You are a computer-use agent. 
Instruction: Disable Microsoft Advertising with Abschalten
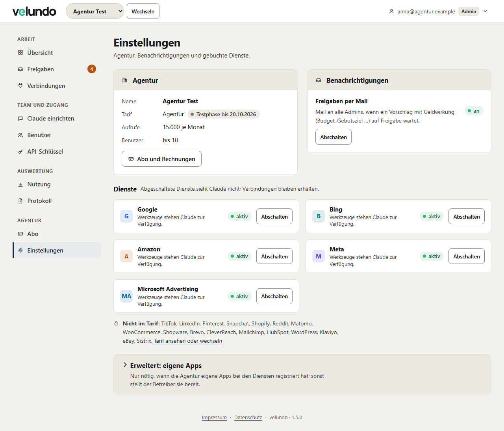click(x=274, y=296)
